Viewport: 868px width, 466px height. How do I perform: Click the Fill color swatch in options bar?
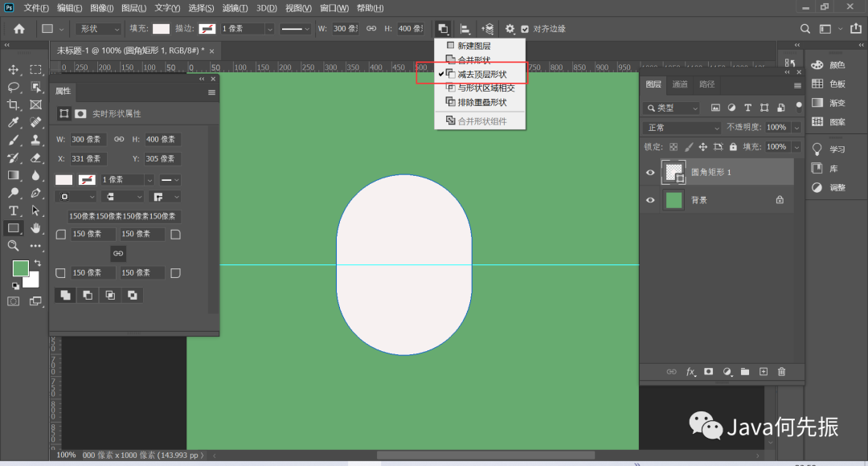pos(162,29)
